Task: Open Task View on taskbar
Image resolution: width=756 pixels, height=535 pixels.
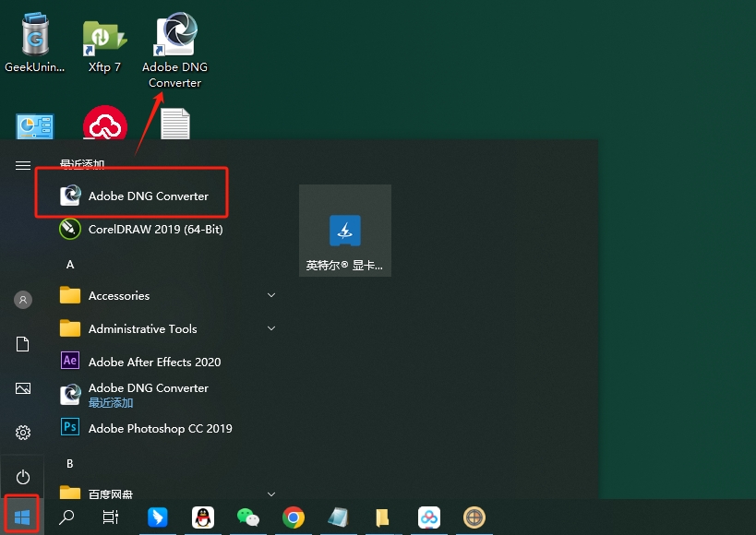Action: coord(111,517)
